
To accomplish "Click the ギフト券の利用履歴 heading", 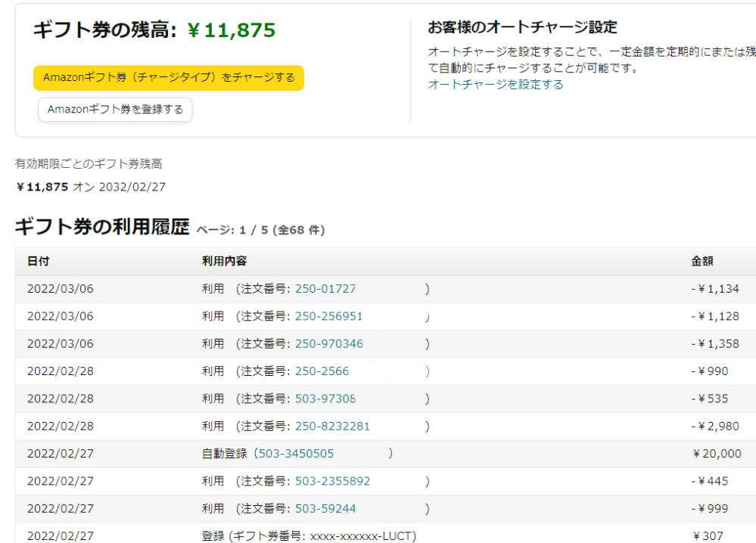I will coord(101,227).
